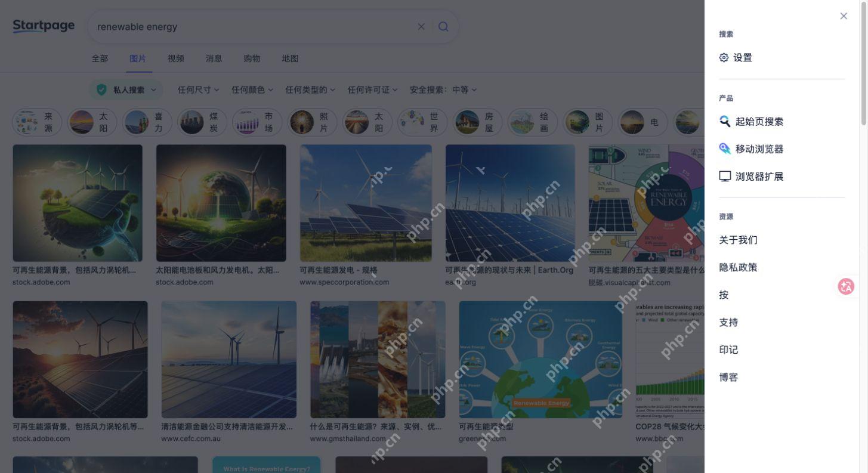
Task: Open the 隐私政策 link
Action: click(x=738, y=267)
